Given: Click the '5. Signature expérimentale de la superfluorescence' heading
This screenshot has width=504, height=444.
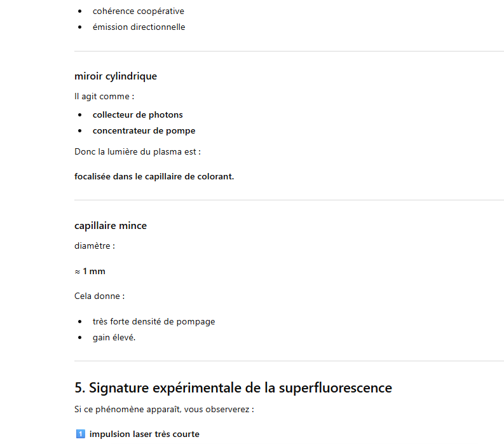Looking at the screenshot, I should (233, 387).
